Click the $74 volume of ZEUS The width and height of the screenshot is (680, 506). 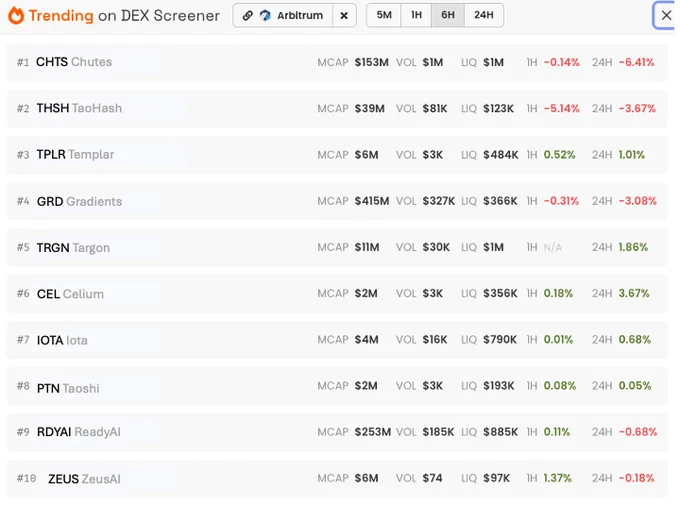432,478
